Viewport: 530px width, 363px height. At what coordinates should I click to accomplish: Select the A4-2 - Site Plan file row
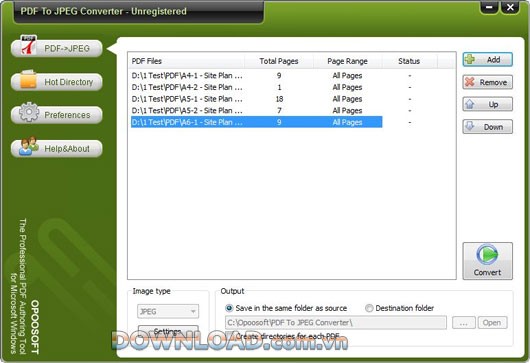(x=257, y=87)
